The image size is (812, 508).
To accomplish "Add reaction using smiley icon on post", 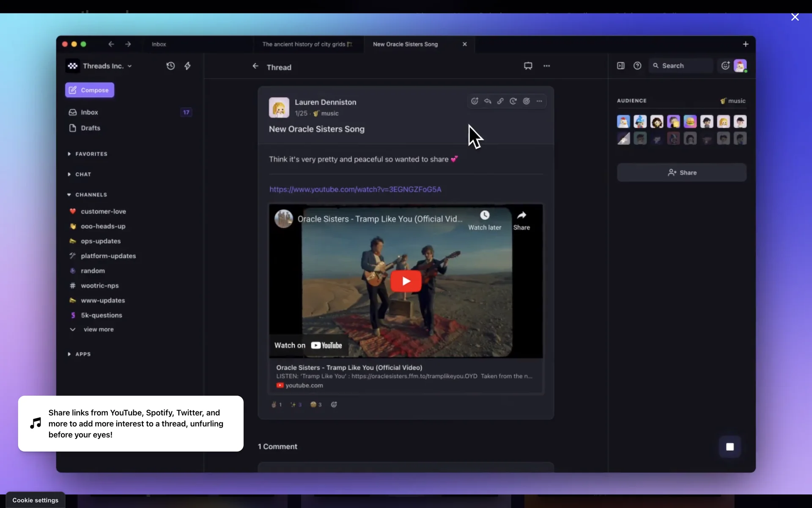I will (475, 101).
